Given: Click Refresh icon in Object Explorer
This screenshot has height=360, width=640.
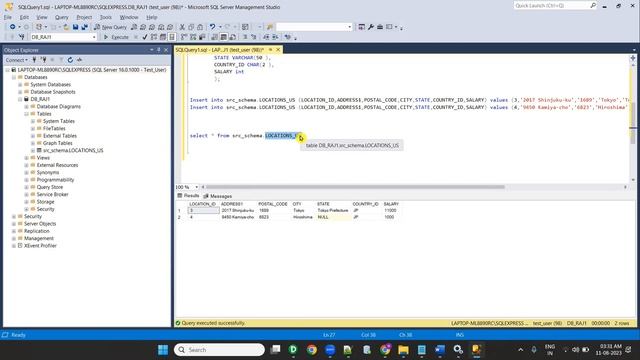Looking at the screenshot, I should (70, 60).
